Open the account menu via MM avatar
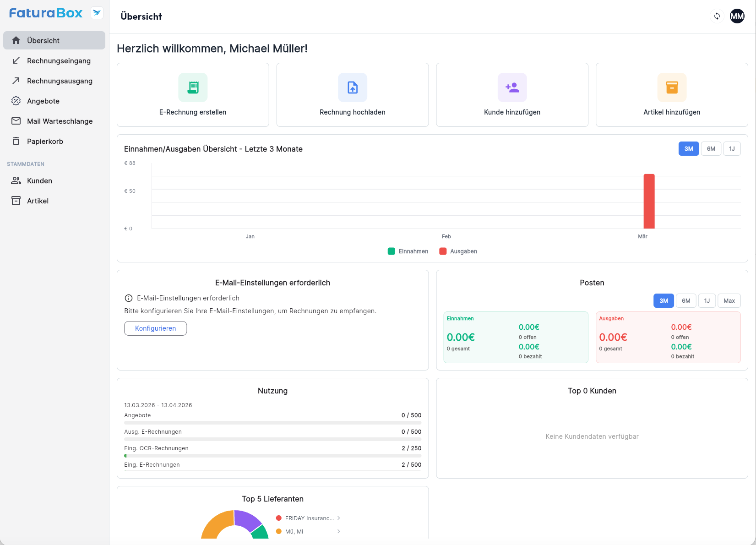The width and height of the screenshot is (756, 545). tap(737, 16)
